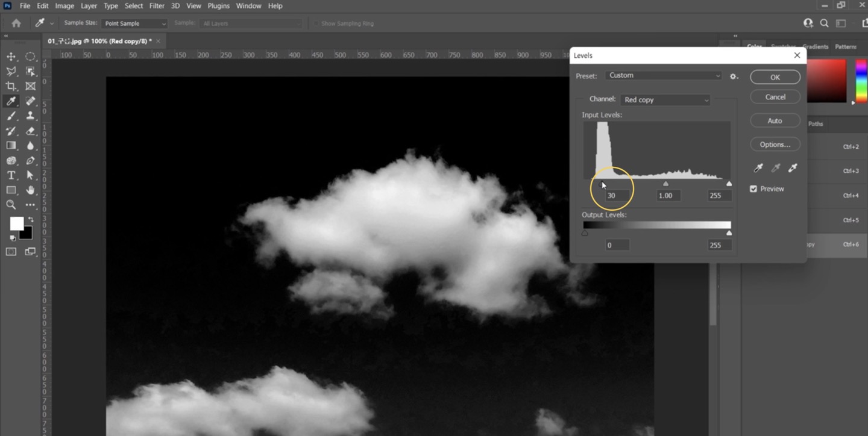The image size is (868, 436).
Task: Select the Polygonal Lasso tool
Action: click(11, 71)
